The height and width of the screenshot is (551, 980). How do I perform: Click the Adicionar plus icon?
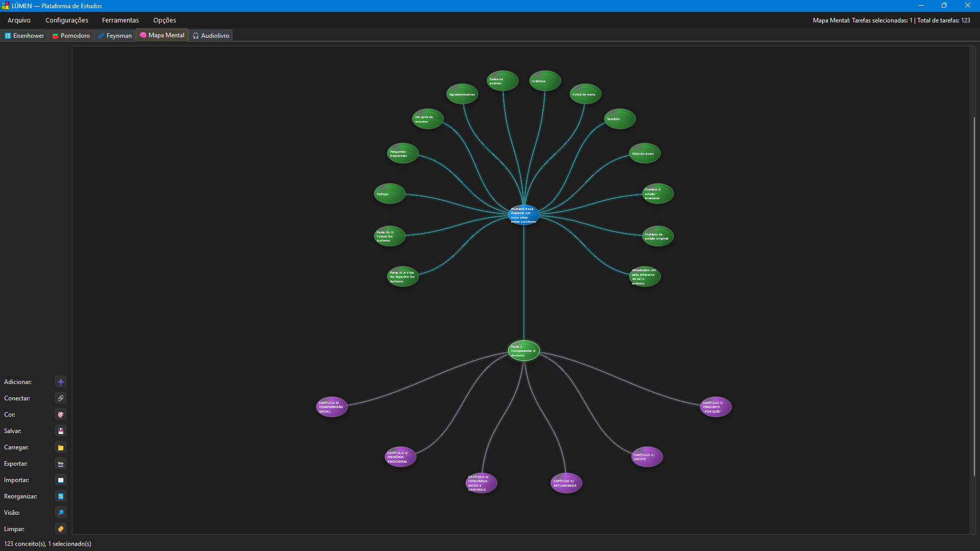pos(61,382)
